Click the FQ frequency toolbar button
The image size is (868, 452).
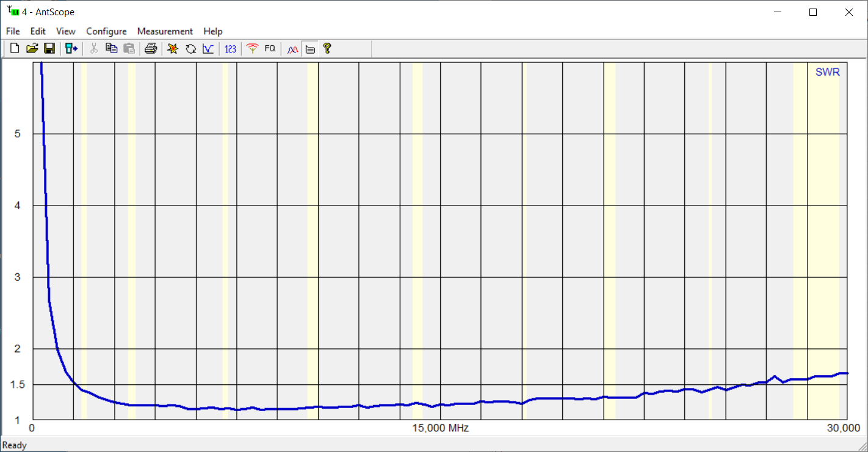pyautogui.click(x=270, y=49)
